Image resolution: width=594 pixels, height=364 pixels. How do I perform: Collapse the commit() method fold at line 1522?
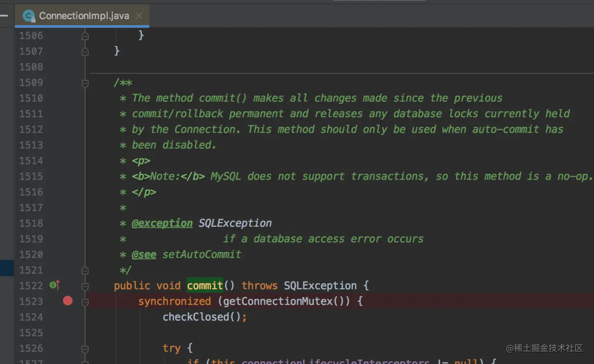[x=84, y=285]
